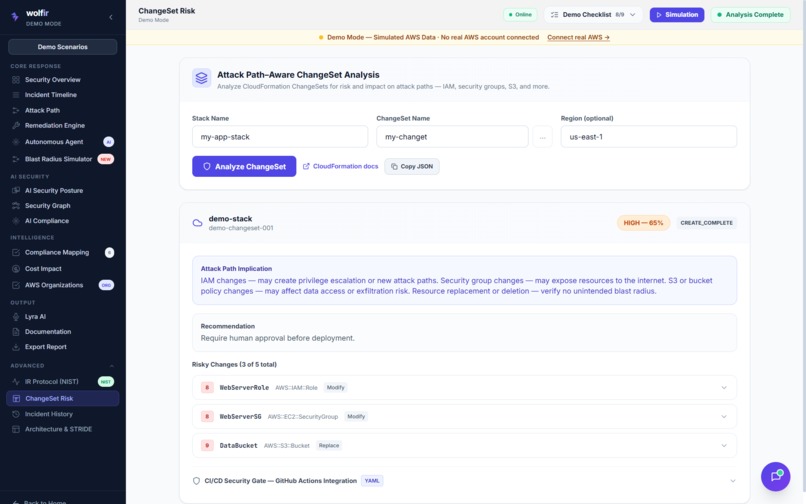This screenshot has height=504, width=806.
Task: Click the Autonomous Agent sidebar icon
Action: coord(16,141)
